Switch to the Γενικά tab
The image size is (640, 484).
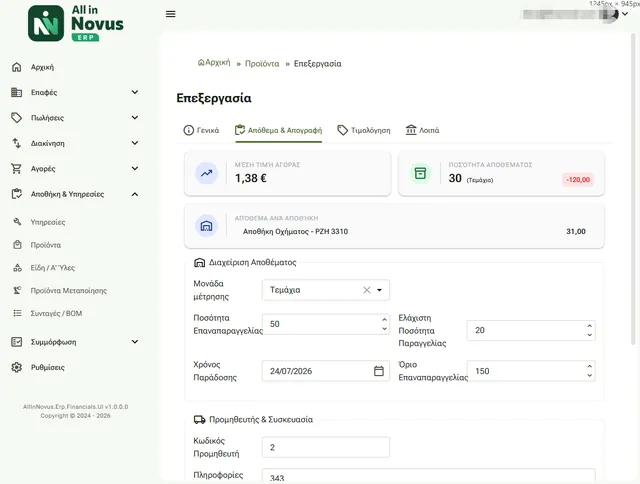click(201, 131)
